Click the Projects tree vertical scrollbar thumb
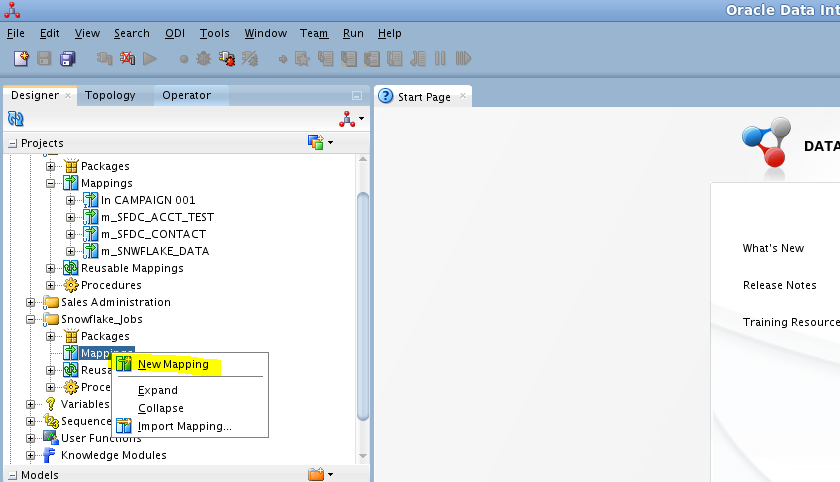The image size is (840, 482). click(363, 306)
